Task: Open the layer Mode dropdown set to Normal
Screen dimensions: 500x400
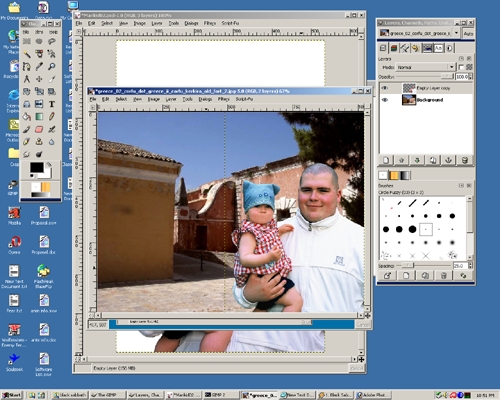Action: [425, 67]
